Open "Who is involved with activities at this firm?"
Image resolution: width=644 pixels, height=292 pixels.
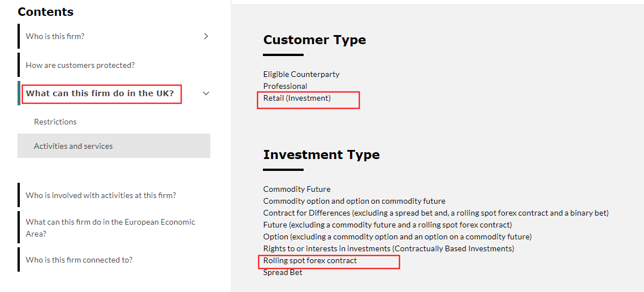pyautogui.click(x=101, y=195)
